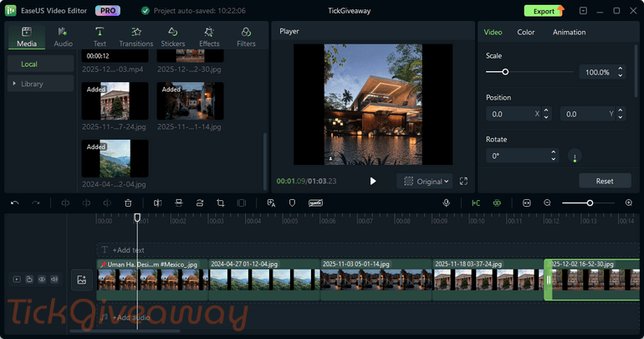Mute the video track audio
Viewport: 644px width, 339px height.
(54, 280)
